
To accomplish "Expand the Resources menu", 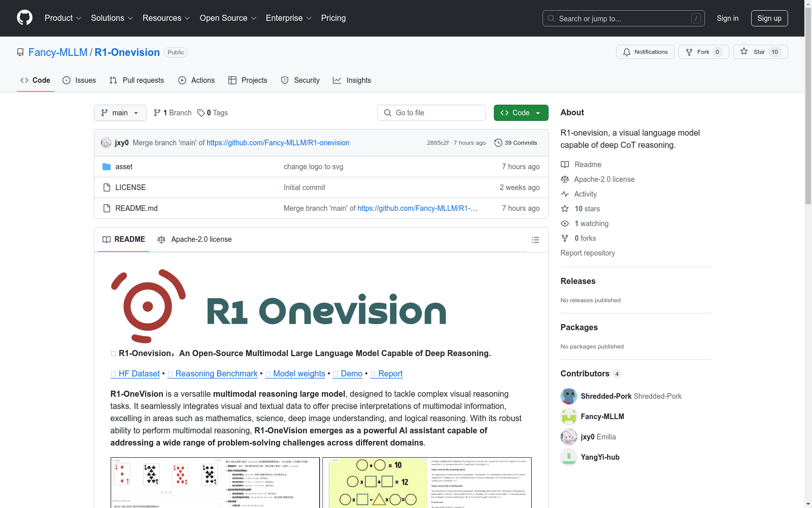I will click(166, 18).
